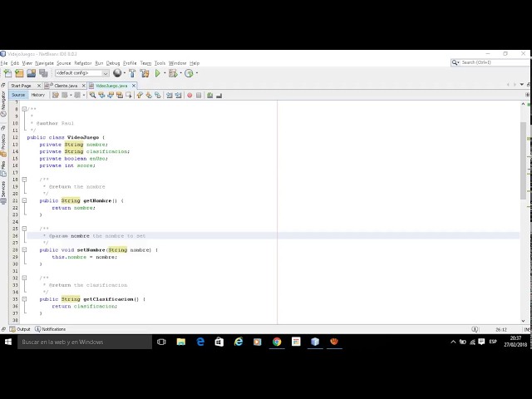
Task: Click the Next Bookmark icon
Action: point(149,96)
